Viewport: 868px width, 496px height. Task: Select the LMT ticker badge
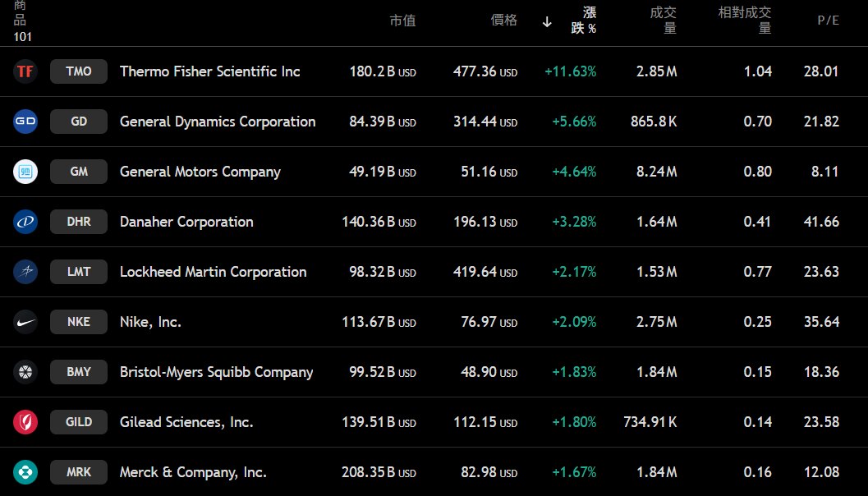pos(79,273)
